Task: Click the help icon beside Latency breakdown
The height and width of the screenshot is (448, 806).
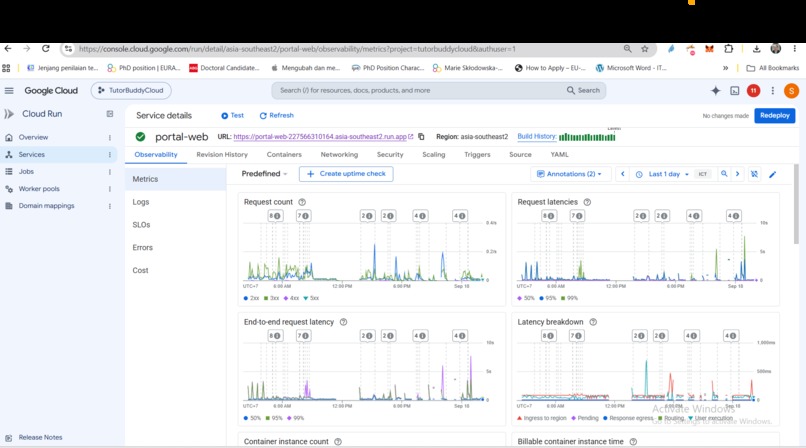Action: 593,322
